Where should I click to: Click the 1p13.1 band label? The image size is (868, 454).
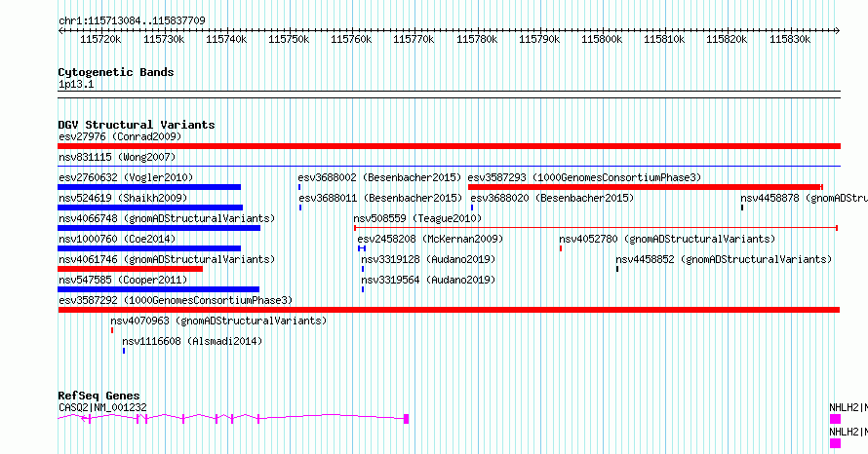point(76,85)
